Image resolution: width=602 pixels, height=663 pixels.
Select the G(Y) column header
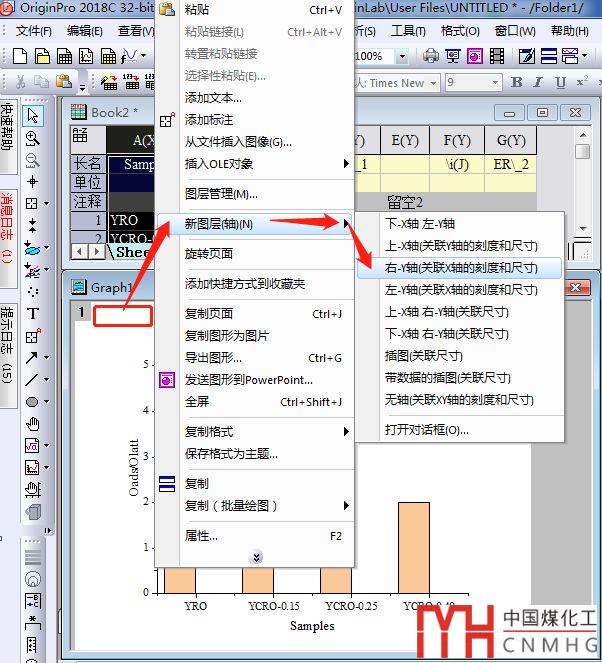[x=511, y=140]
